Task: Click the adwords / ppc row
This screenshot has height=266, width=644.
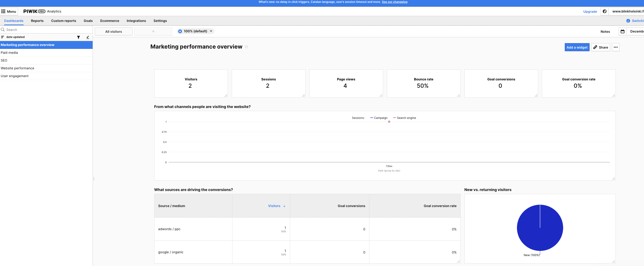Action: pos(307,229)
